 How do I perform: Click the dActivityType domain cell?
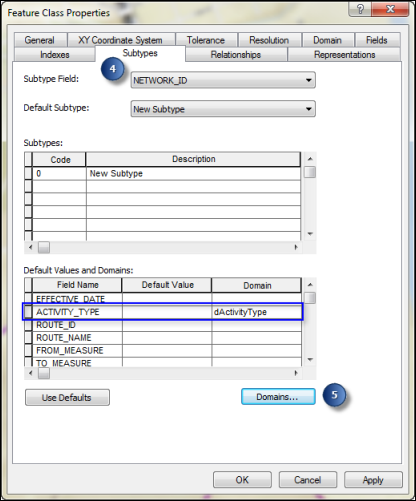coord(256,312)
